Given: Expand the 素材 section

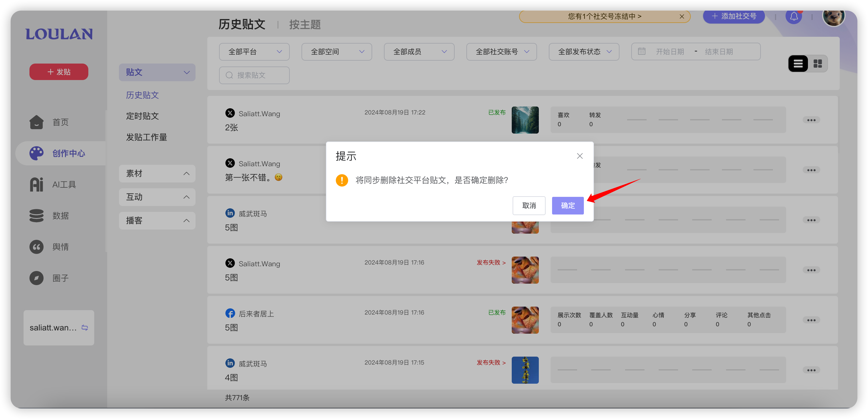Looking at the screenshot, I should coord(157,174).
